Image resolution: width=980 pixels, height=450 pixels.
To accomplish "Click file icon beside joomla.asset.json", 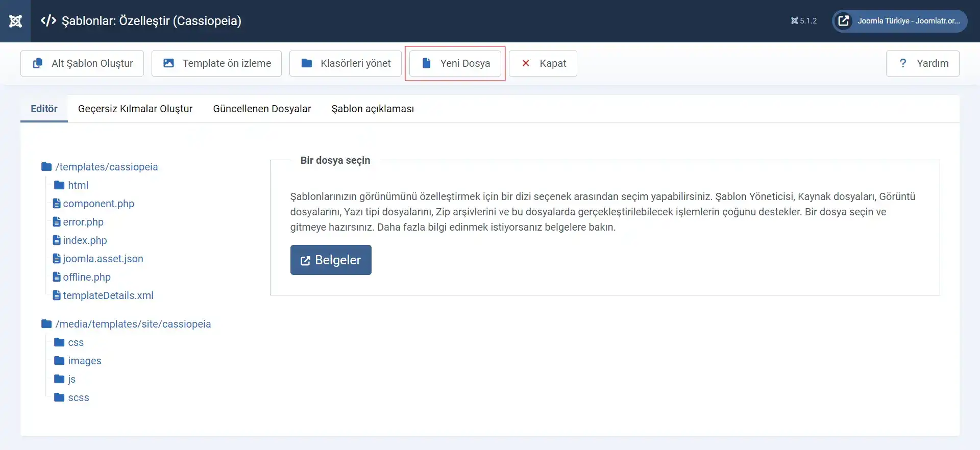I will click(x=57, y=259).
